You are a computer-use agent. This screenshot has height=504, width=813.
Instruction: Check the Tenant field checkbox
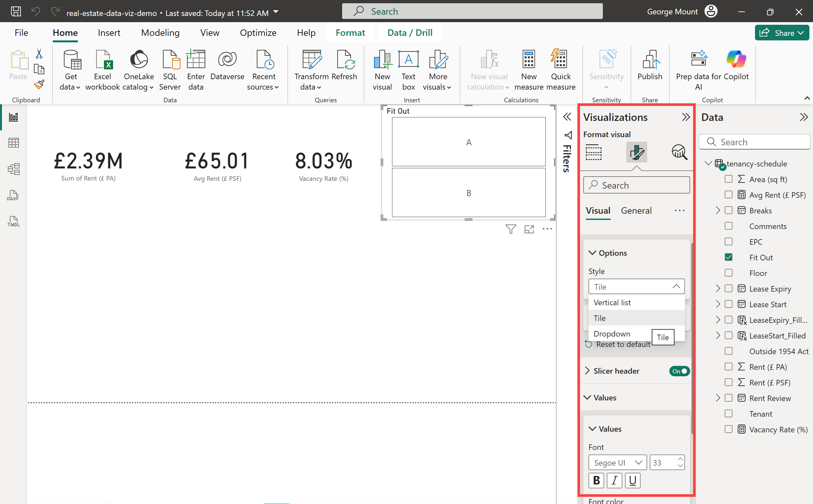point(728,414)
